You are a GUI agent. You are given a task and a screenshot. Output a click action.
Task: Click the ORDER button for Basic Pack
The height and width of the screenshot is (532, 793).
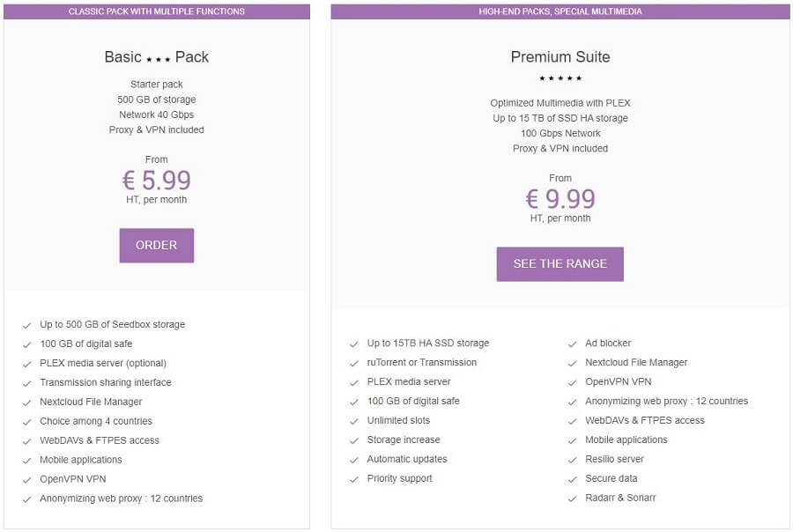156,245
